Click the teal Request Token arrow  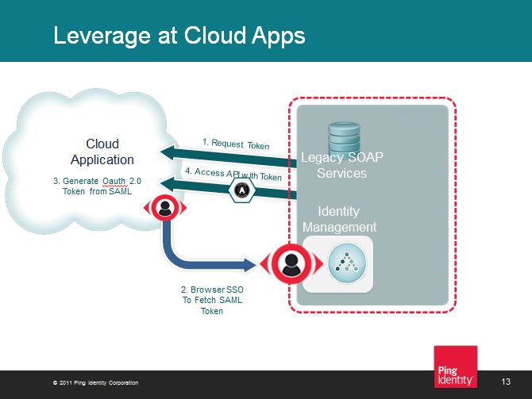227,156
